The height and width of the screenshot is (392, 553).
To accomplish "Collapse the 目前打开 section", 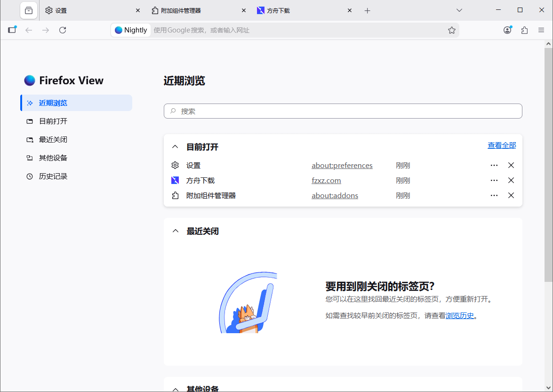I will point(175,146).
